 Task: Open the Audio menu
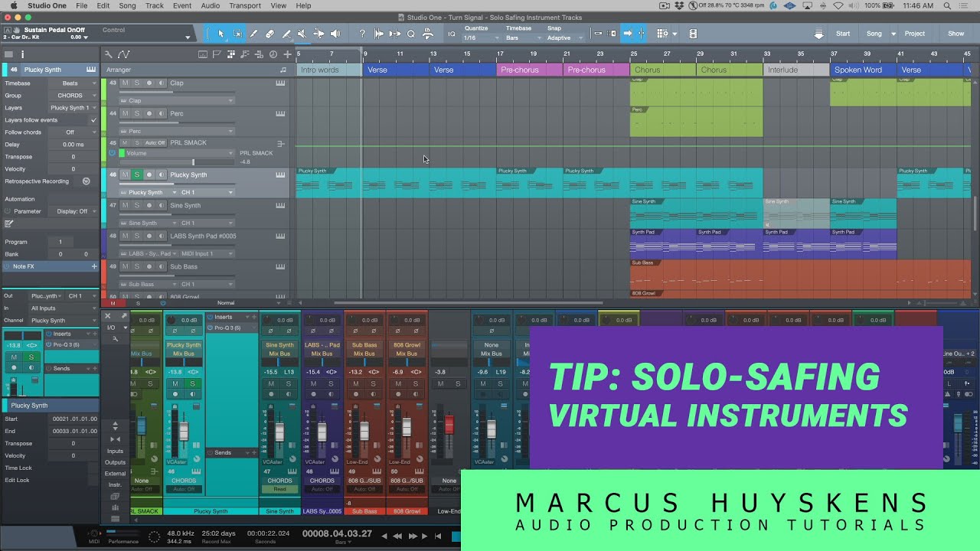[211, 5]
